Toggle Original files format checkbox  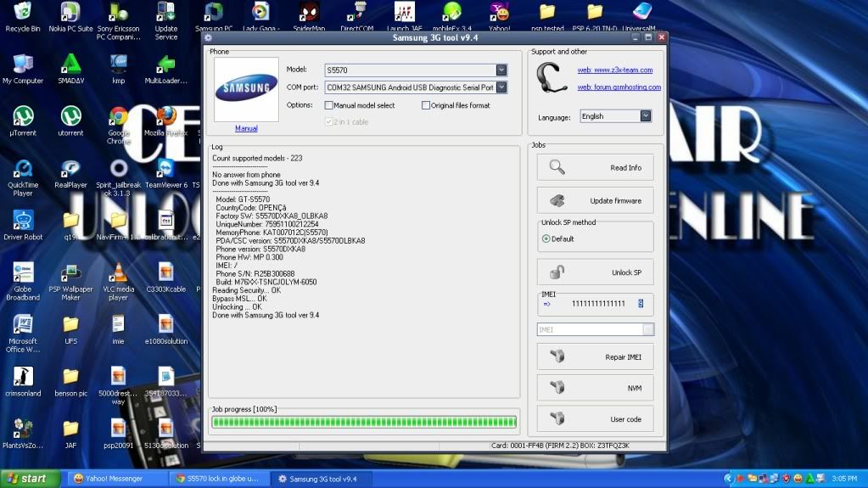(426, 105)
